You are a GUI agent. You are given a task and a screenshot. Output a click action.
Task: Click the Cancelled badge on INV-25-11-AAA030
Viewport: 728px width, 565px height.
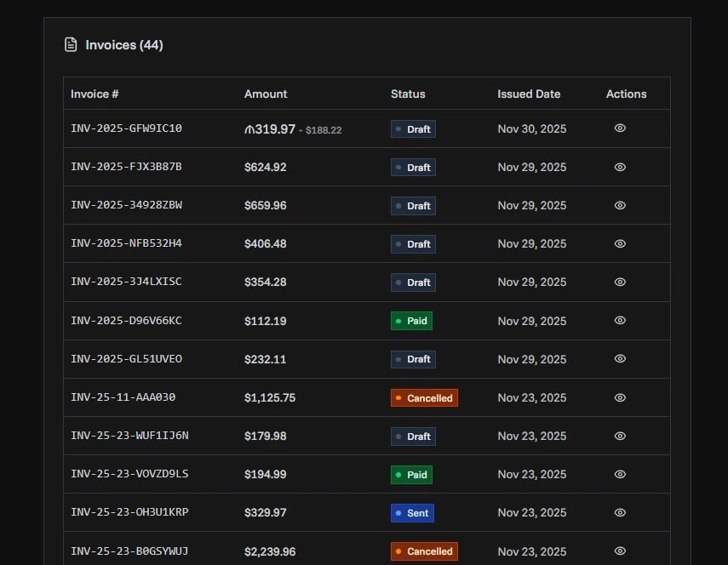(x=424, y=397)
